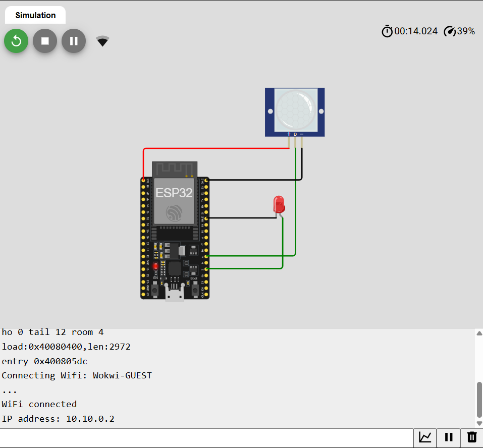Click the stopwatch timer icon
The width and height of the screenshot is (483, 448).
pos(387,31)
